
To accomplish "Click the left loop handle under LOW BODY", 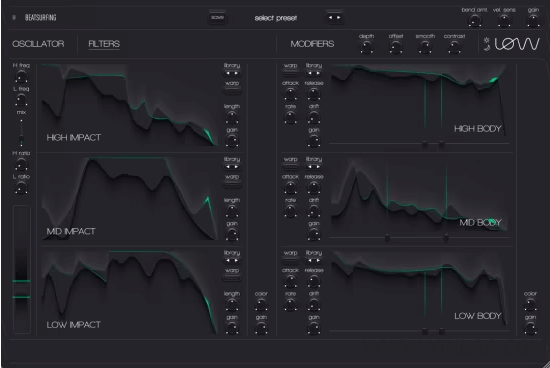I will tap(425, 331).
